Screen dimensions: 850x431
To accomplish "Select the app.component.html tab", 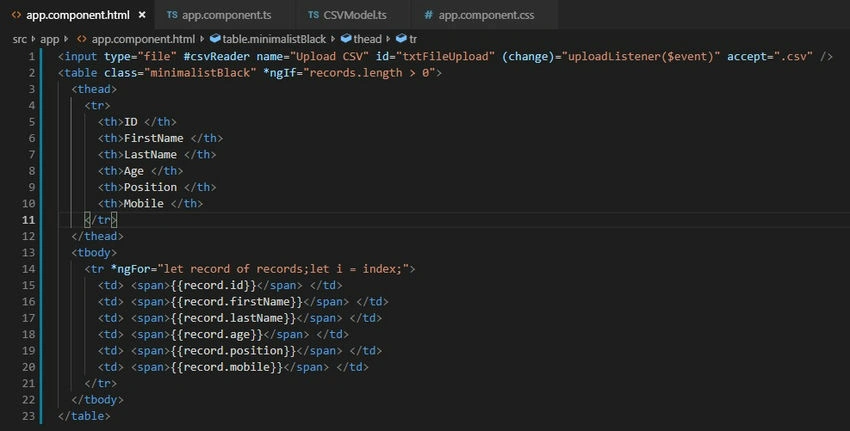I will [x=78, y=15].
